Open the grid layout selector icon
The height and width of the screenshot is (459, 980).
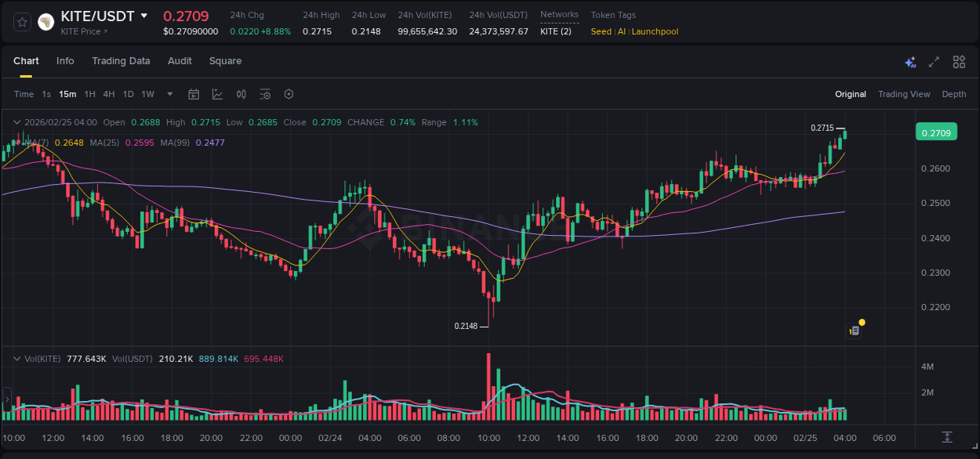[x=959, y=61]
